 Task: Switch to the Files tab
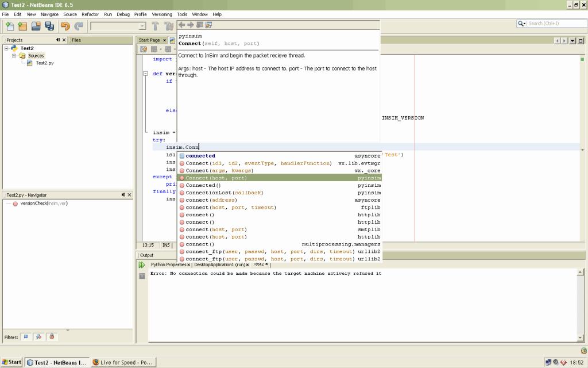click(76, 40)
